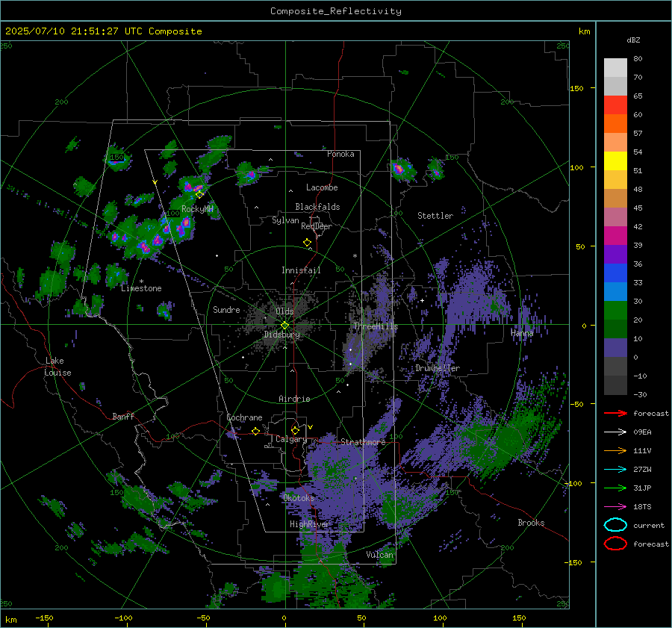Click the RockyMH city label

(197, 209)
